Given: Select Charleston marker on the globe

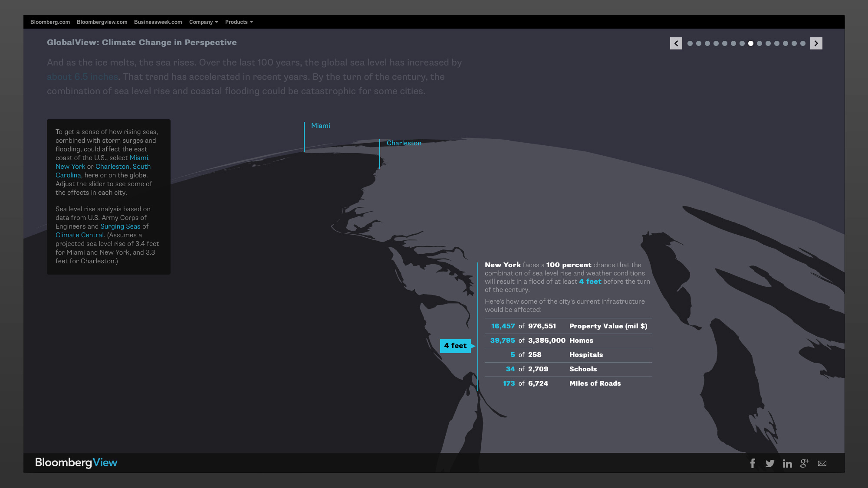Looking at the screenshot, I should [x=404, y=143].
